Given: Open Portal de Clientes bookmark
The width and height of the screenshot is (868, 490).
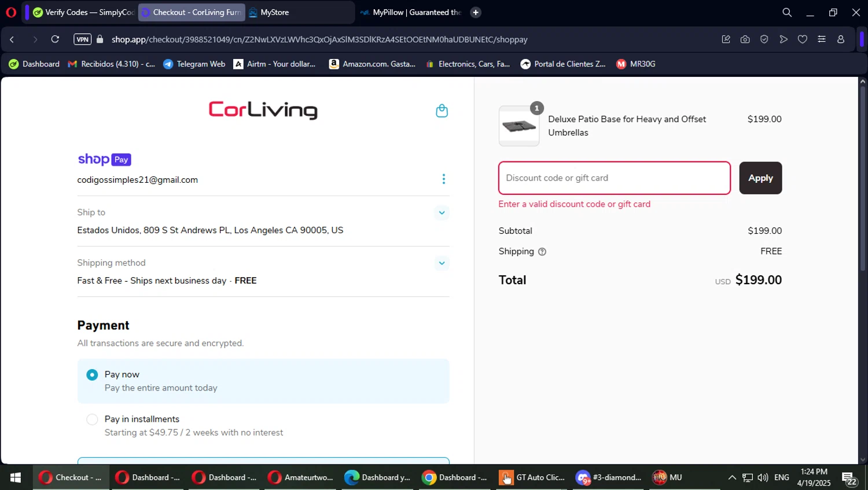Looking at the screenshot, I should pyautogui.click(x=563, y=64).
